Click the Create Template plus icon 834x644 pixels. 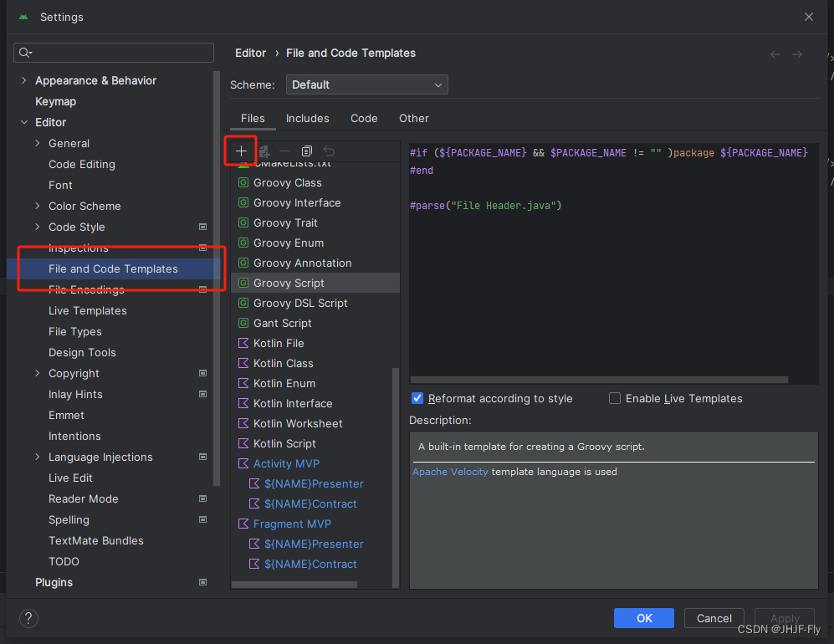coord(241,151)
